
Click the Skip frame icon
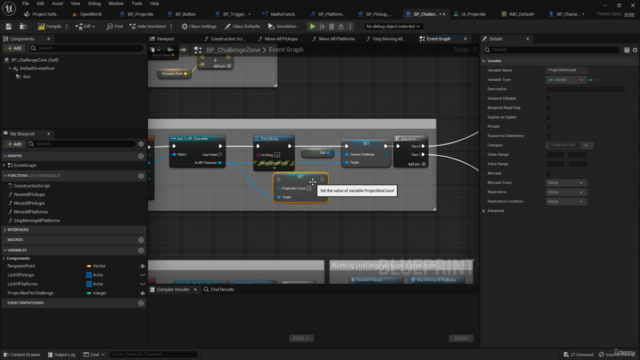tap(322, 27)
